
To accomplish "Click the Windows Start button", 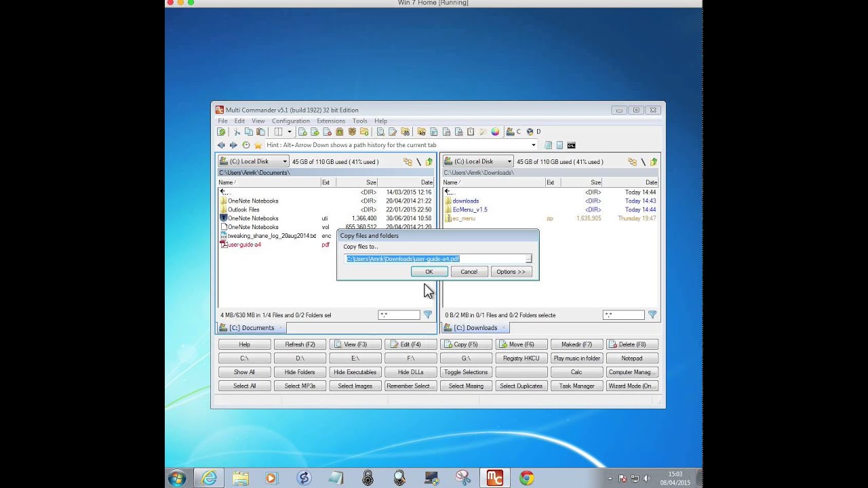I will point(177,478).
